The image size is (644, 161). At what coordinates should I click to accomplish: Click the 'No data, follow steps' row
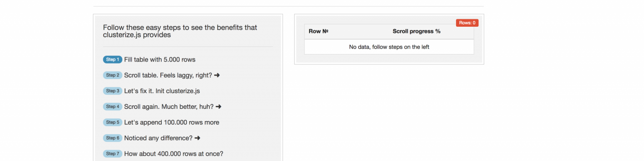[x=389, y=47]
